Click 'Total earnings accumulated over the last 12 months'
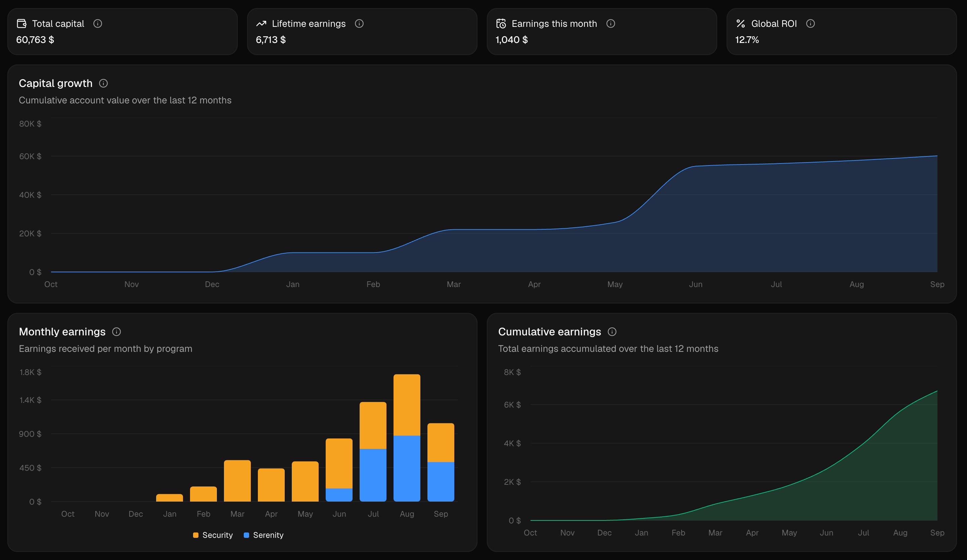967x560 pixels. (x=608, y=349)
